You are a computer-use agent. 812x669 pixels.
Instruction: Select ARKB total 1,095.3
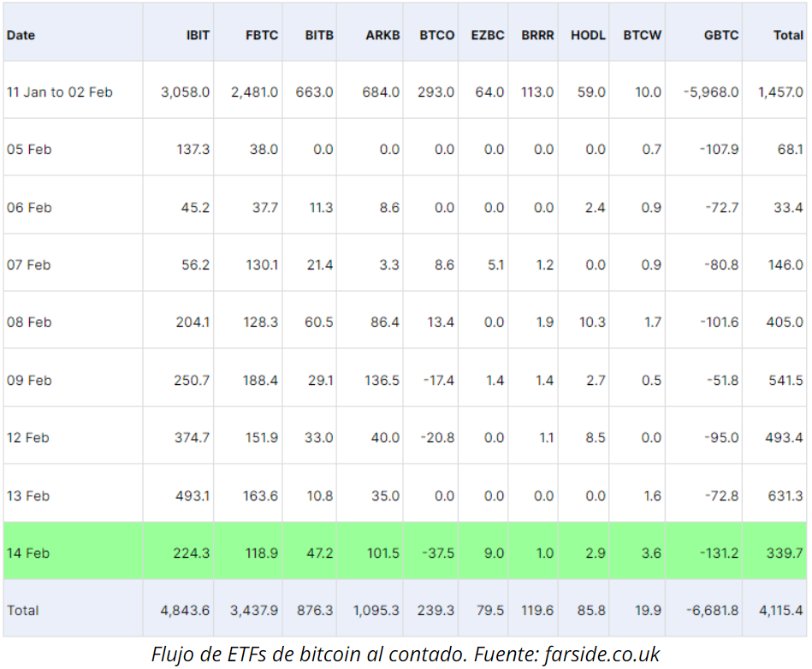(376, 611)
